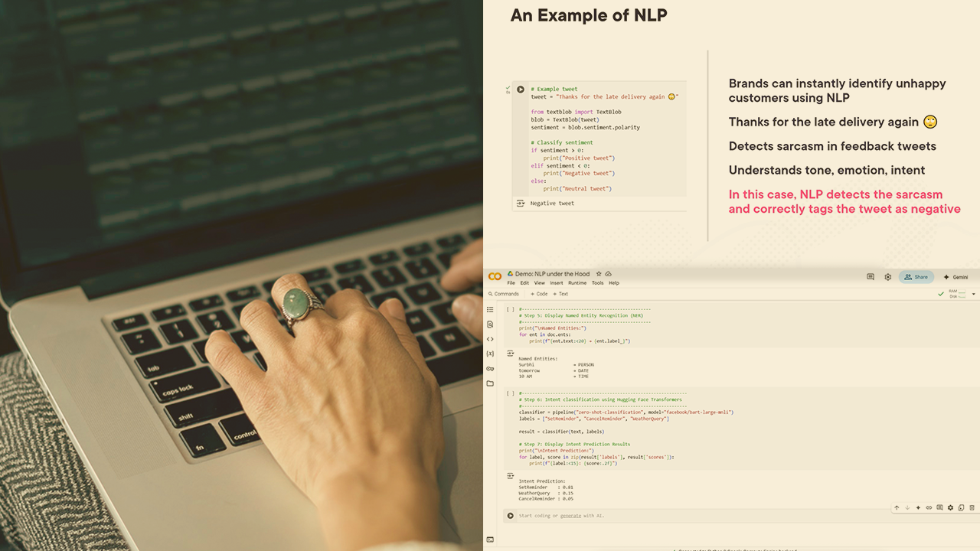Open the variables {x} sidebar panel

(490, 354)
